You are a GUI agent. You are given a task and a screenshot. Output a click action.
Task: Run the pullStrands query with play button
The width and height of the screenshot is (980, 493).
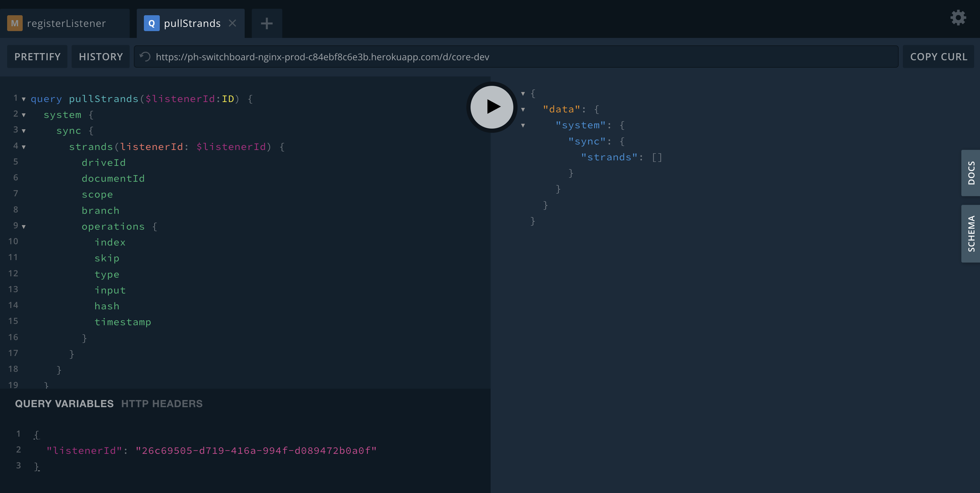(492, 107)
